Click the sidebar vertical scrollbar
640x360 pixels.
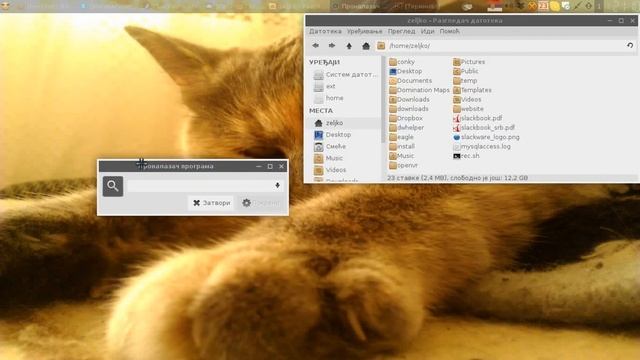383,100
